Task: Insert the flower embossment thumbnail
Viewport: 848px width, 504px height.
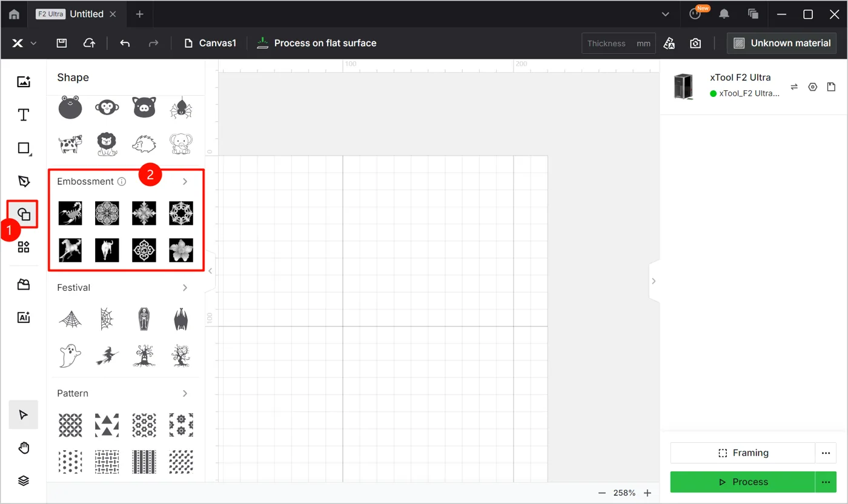Action: [181, 250]
